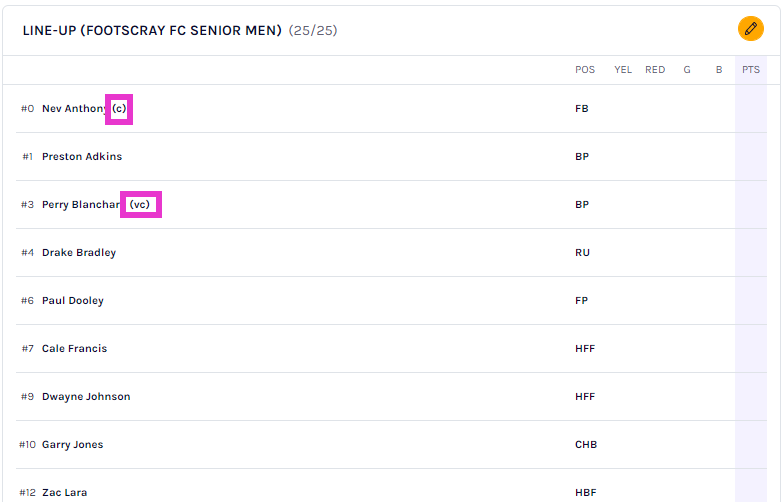This screenshot has height=502, width=781.
Task: Click the POS column header
Action: (585, 70)
